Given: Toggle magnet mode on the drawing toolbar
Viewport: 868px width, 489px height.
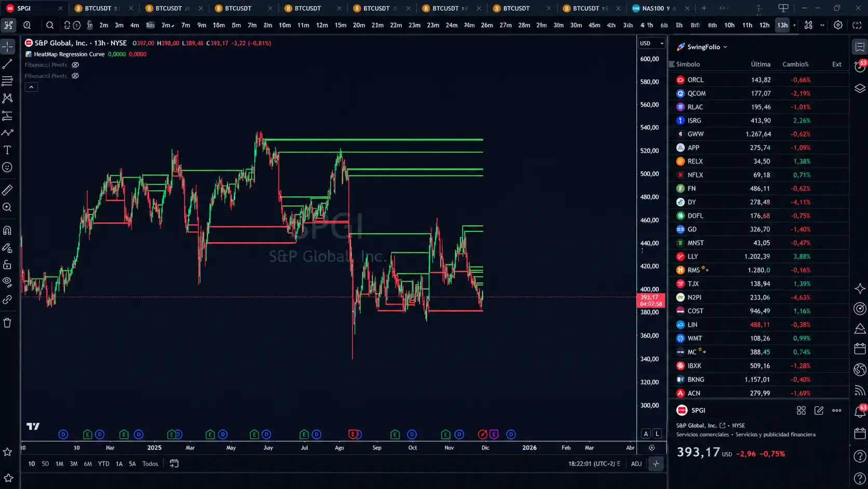Looking at the screenshot, I should (x=7, y=230).
